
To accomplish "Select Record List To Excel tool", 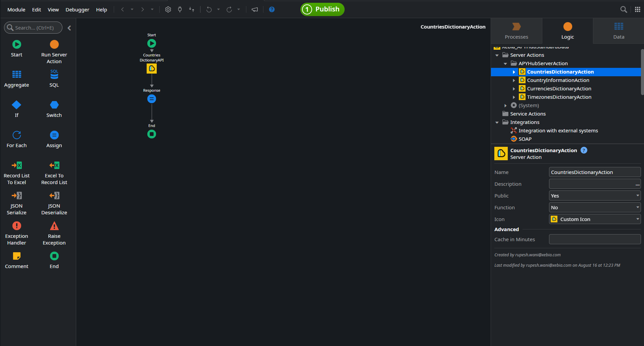I will pos(16,173).
